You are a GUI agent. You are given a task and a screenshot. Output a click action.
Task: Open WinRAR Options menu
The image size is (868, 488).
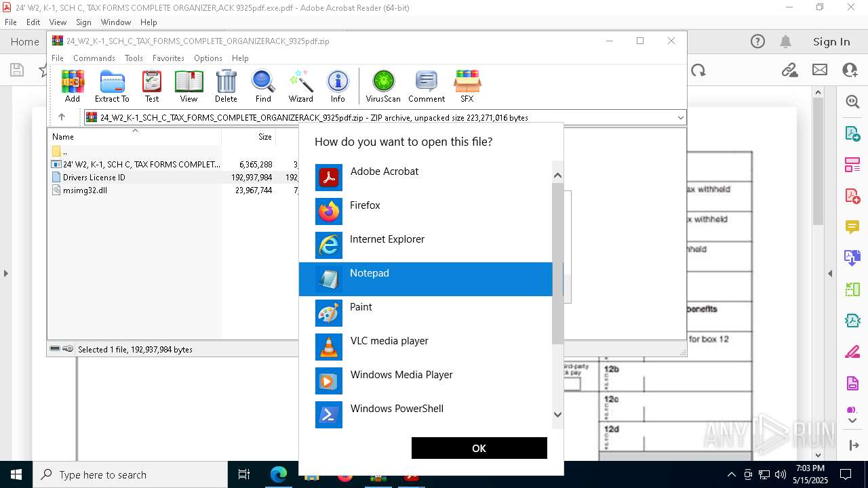pos(208,58)
